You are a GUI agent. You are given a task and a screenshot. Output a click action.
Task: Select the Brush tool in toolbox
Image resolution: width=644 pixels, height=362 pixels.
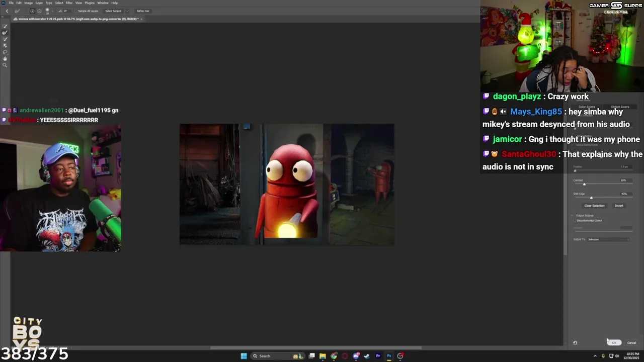tap(5, 39)
